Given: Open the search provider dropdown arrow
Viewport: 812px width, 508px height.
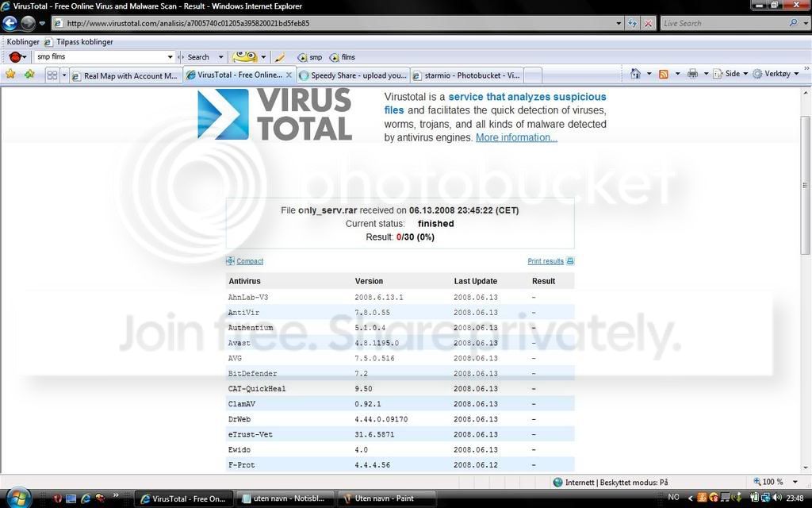Looking at the screenshot, I should click(x=806, y=23).
